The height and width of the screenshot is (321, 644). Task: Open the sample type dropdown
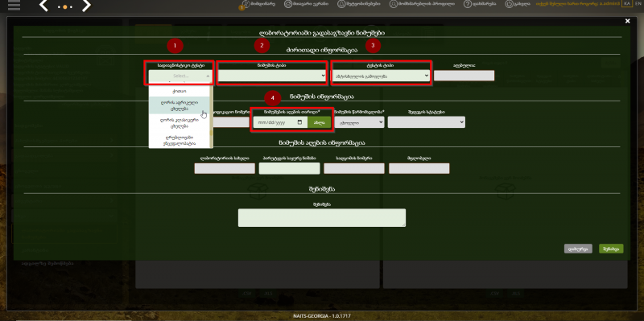(272, 76)
